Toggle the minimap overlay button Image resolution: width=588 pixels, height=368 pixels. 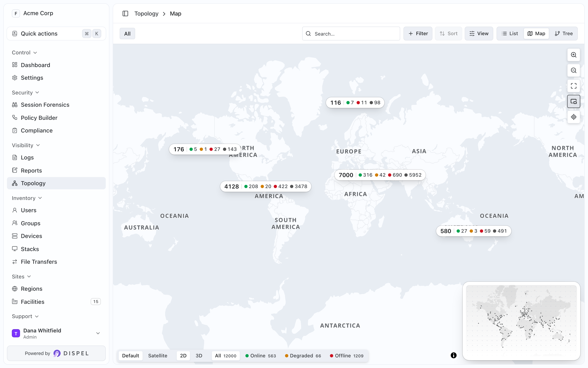tap(574, 101)
